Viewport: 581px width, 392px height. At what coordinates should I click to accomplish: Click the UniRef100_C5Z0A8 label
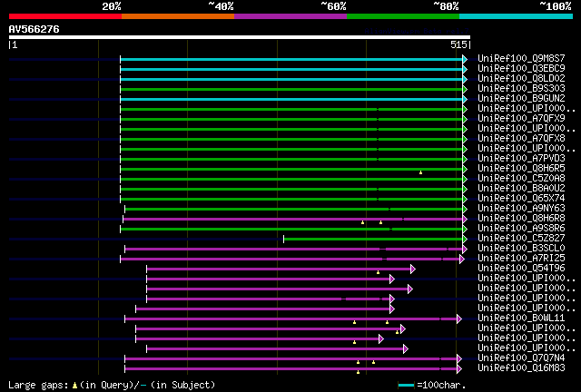click(521, 179)
